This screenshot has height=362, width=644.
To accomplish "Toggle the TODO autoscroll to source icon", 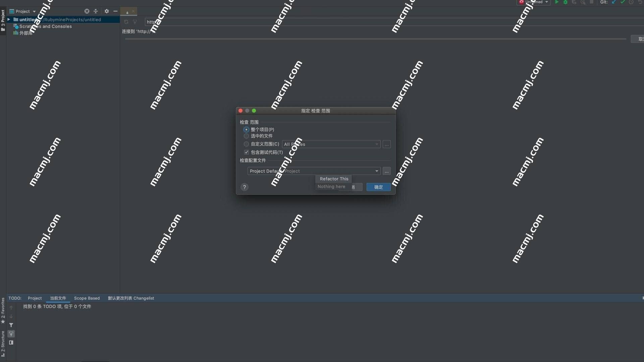I will [11, 334].
